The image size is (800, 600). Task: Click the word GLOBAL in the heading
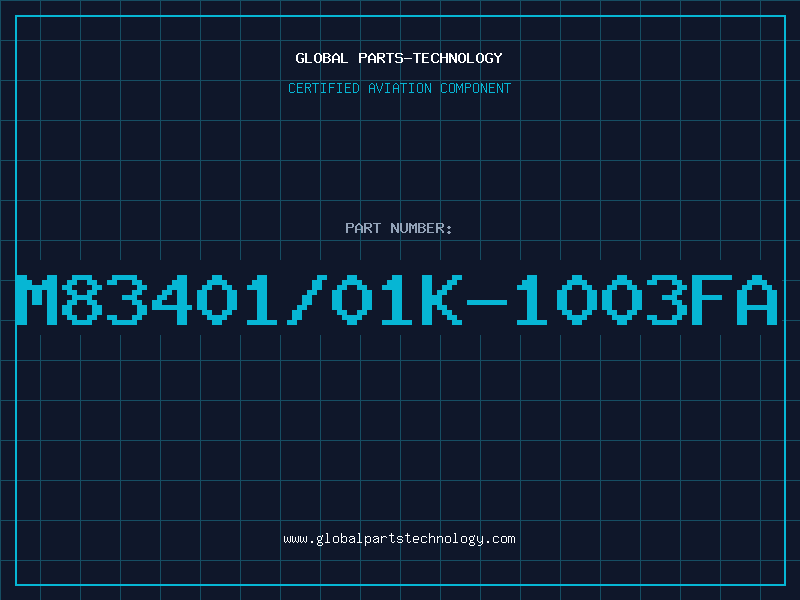point(322,58)
